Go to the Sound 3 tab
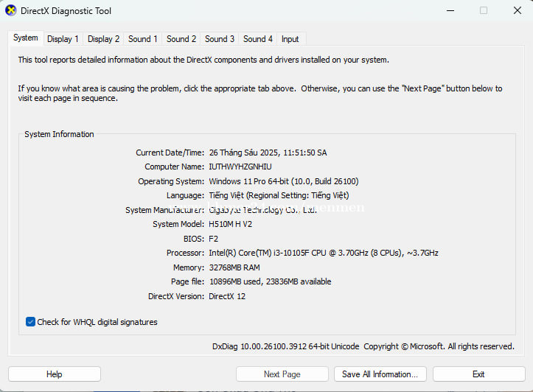 (x=220, y=39)
